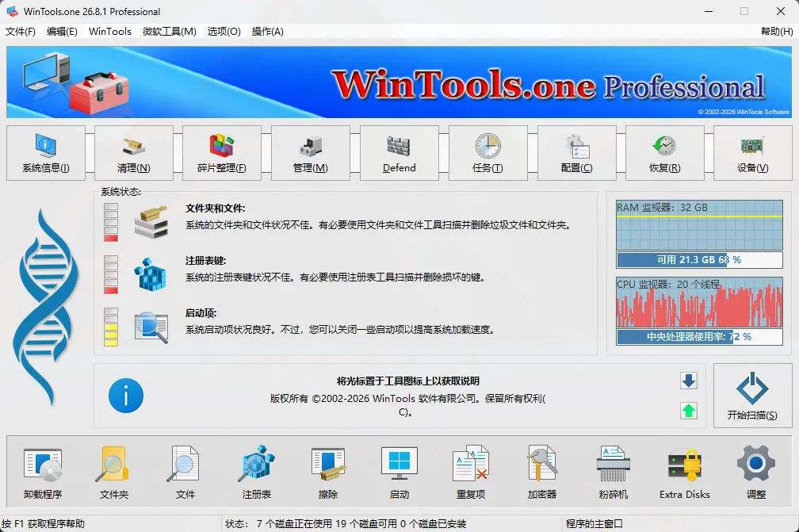Click the 系统状态: group label
The height and width of the screenshot is (532, 799).
click(120, 192)
